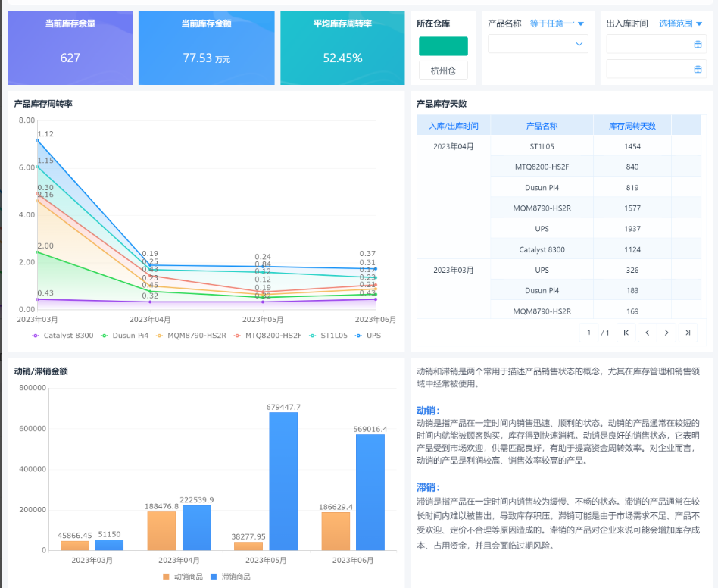Click the table page number box
Image resolution: width=718 pixels, height=588 pixels.
[x=589, y=333]
